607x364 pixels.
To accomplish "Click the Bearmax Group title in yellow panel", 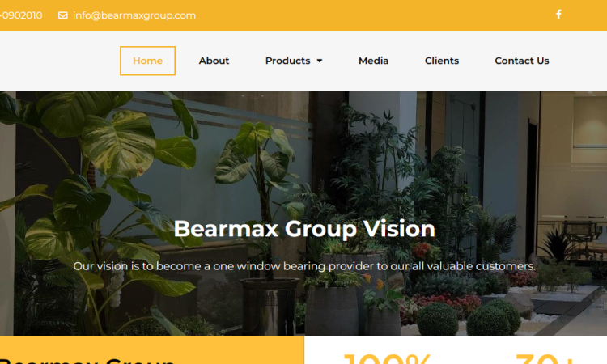I will (87, 361).
